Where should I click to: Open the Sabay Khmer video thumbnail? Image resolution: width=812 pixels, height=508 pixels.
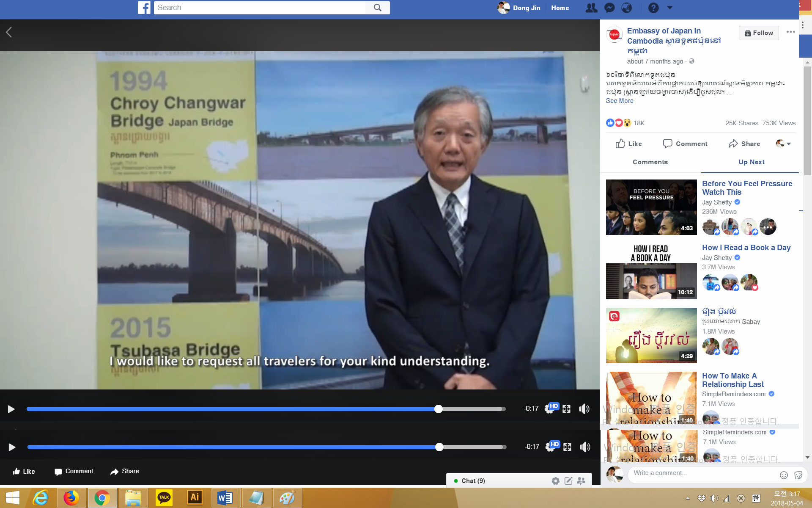point(651,335)
